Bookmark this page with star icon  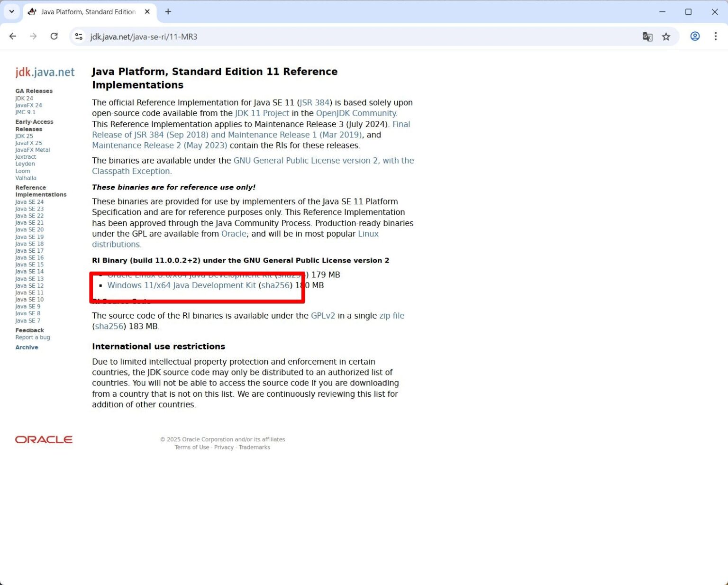point(666,37)
